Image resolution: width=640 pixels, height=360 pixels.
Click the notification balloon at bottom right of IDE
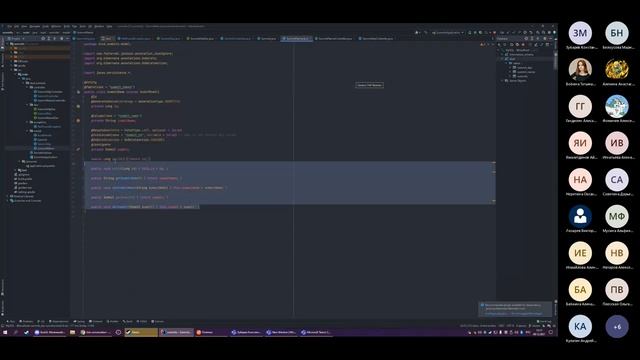(x=516, y=309)
